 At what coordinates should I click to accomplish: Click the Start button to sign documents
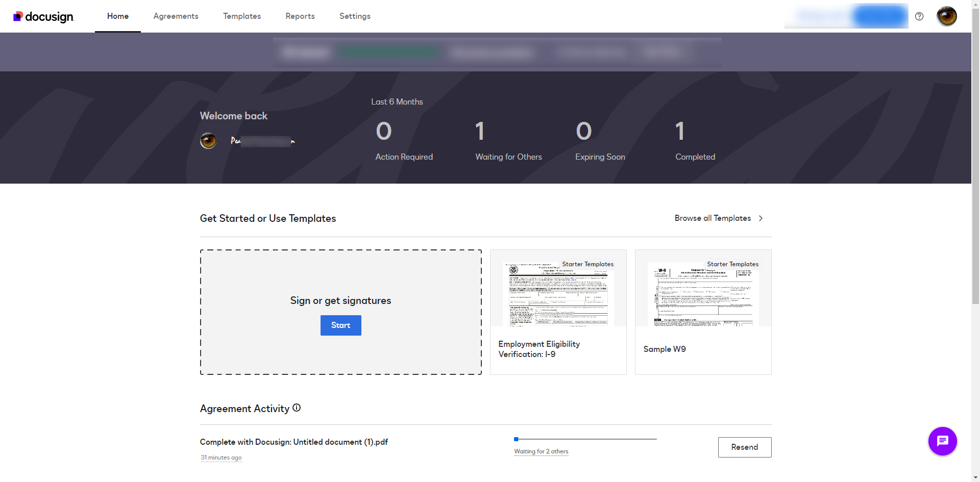pyautogui.click(x=340, y=325)
